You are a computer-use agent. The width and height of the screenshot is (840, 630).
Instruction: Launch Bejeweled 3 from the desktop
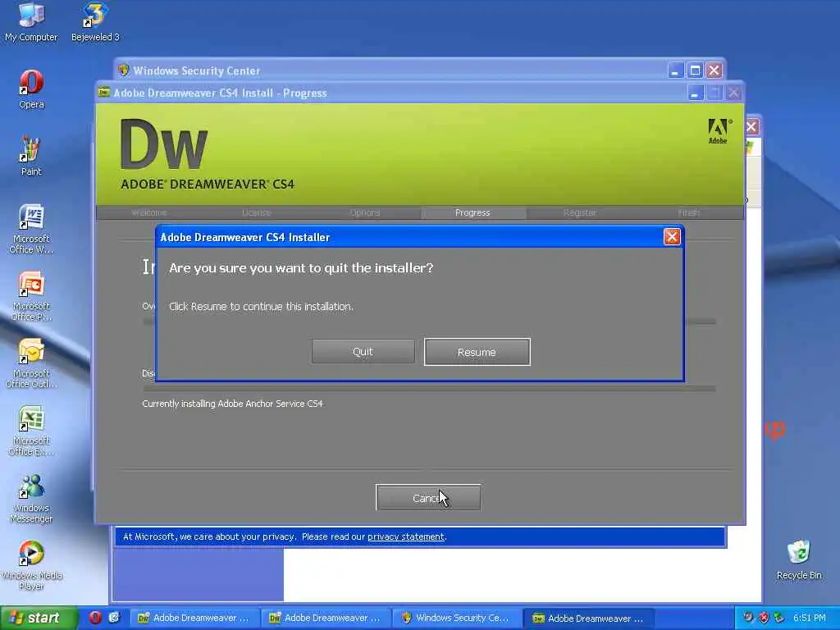[95, 21]
